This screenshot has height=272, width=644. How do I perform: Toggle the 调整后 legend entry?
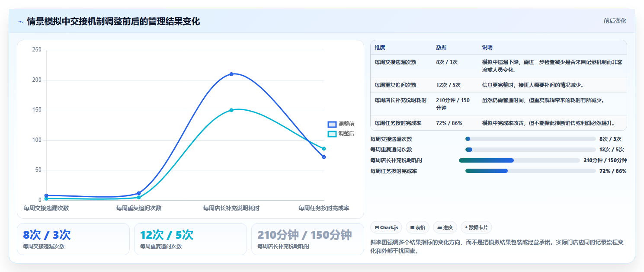(x=341, y=134)
